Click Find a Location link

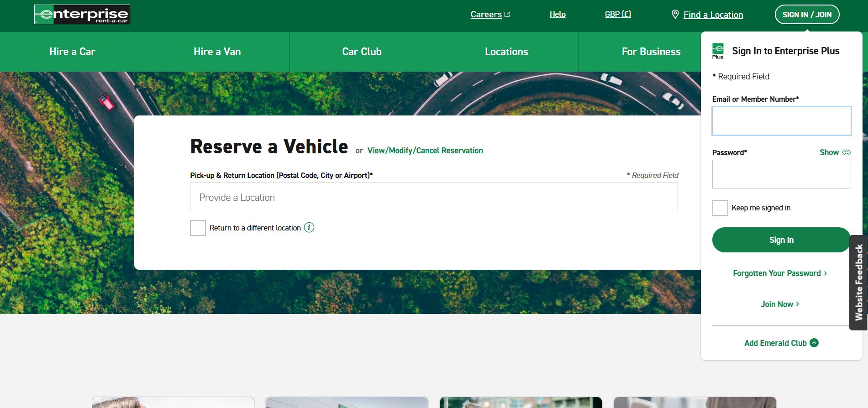click(713, 15)
